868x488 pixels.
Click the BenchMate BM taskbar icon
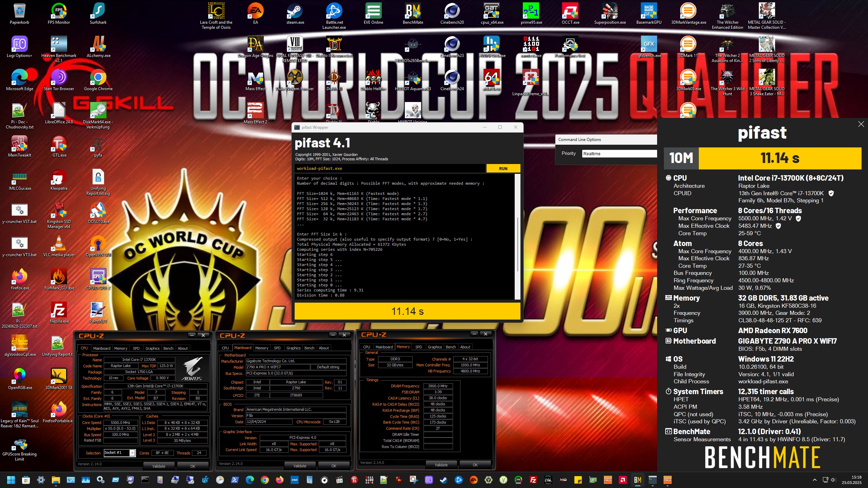637,480
